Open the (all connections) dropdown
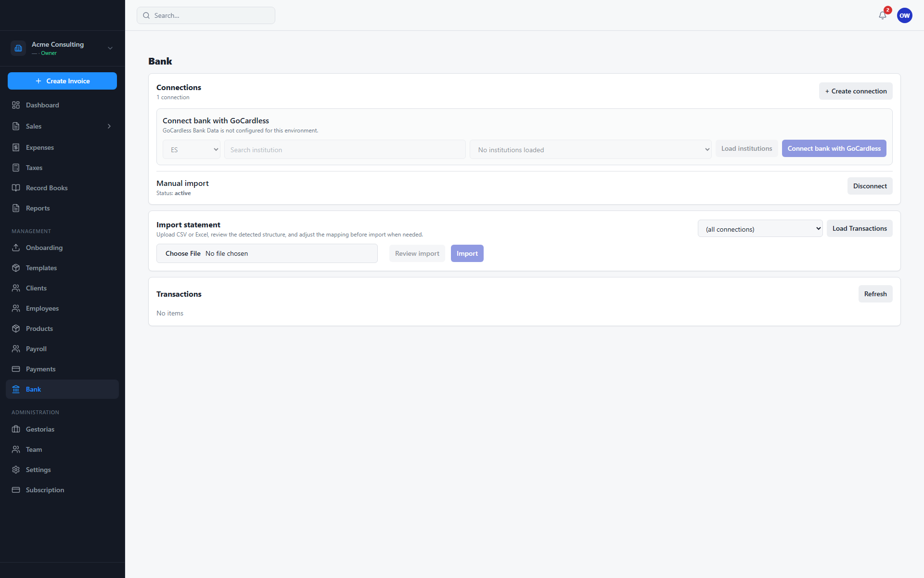 pyautogui.click(x=760, y=228)
